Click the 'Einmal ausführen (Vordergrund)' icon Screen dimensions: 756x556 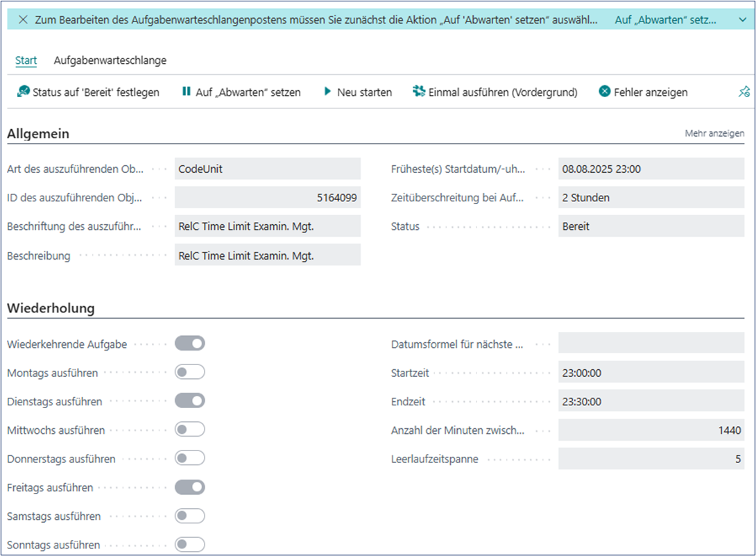click(418, 92)
